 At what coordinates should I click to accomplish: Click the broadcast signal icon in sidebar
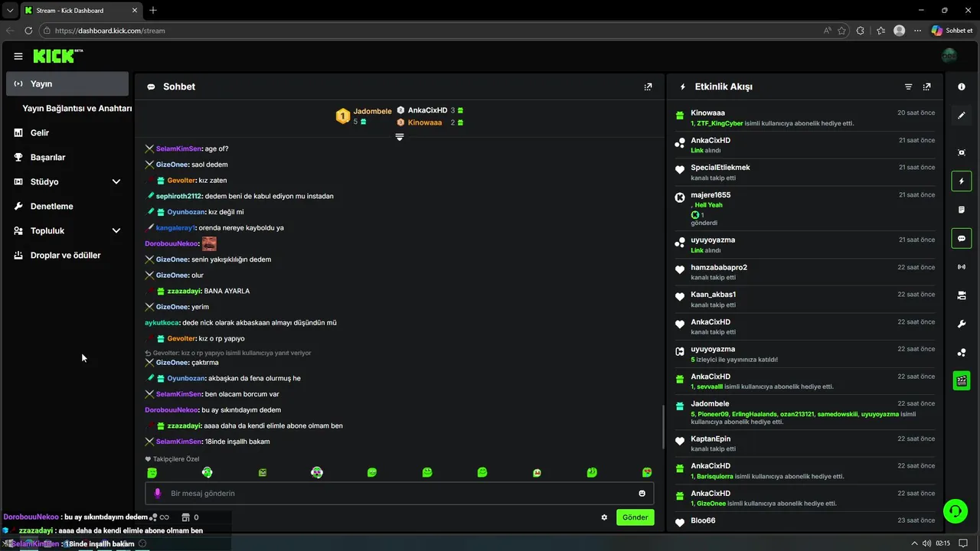[962, 267]
